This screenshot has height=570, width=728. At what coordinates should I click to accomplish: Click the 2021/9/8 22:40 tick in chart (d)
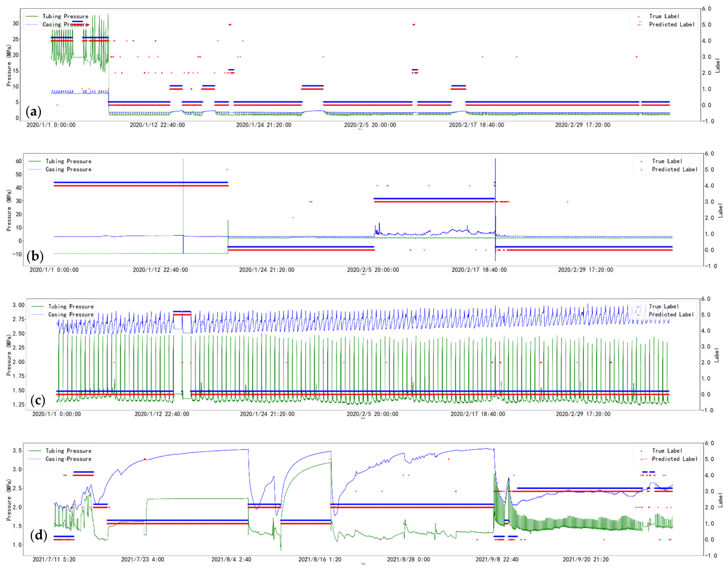(497, 559)
